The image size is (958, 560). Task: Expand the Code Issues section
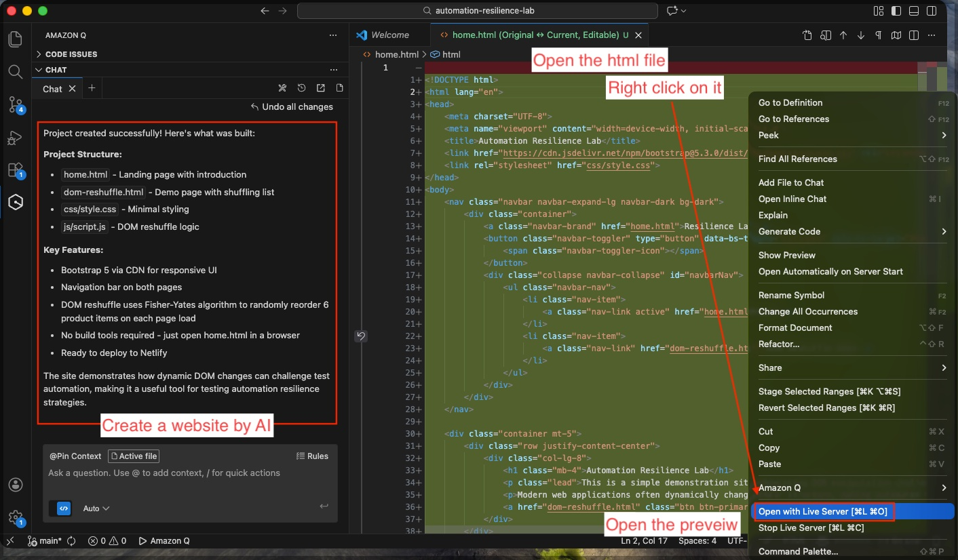pos(71,54)
